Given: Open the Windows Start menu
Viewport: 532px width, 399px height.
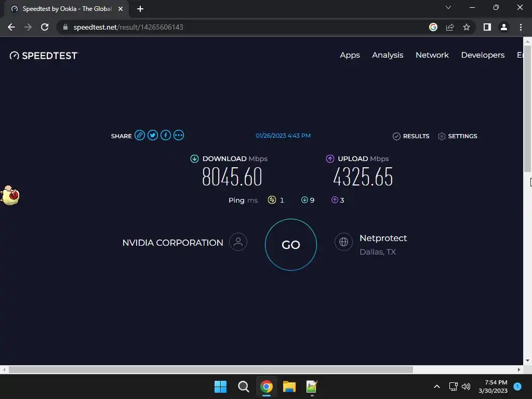Looking at the screenshot, I should point(220,387).
